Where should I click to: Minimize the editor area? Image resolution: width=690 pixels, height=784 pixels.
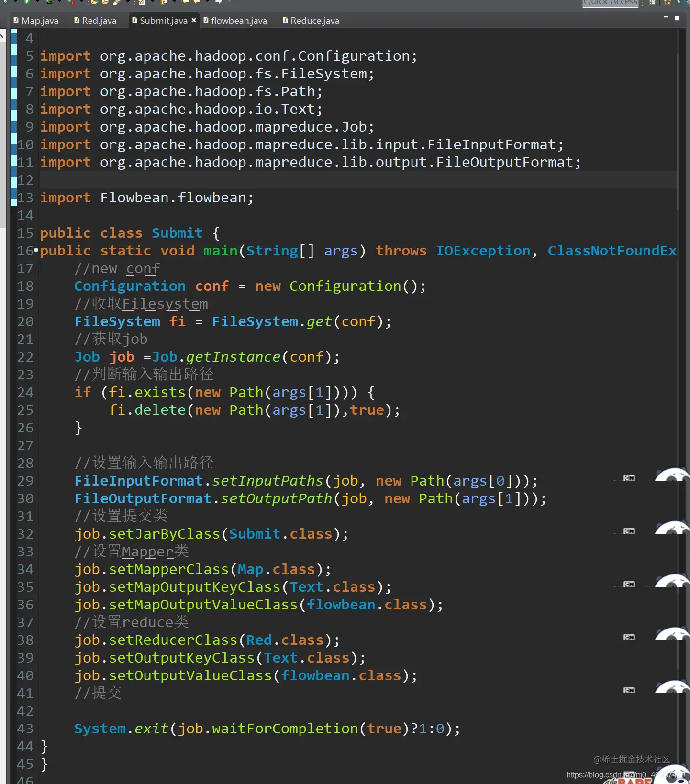point(666,17)
